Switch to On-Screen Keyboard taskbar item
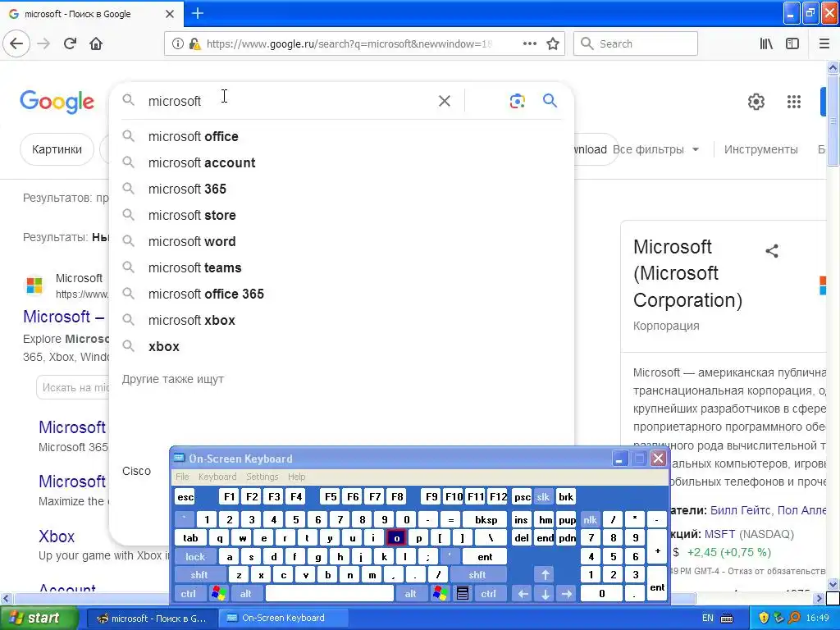 pyautogui.click(x=284, y=618)
